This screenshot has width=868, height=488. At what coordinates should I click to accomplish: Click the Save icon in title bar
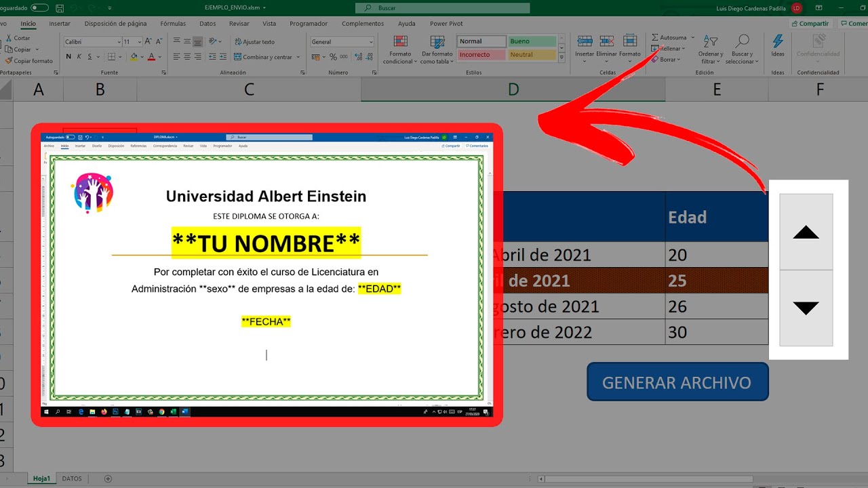click(x=60, y=8)
